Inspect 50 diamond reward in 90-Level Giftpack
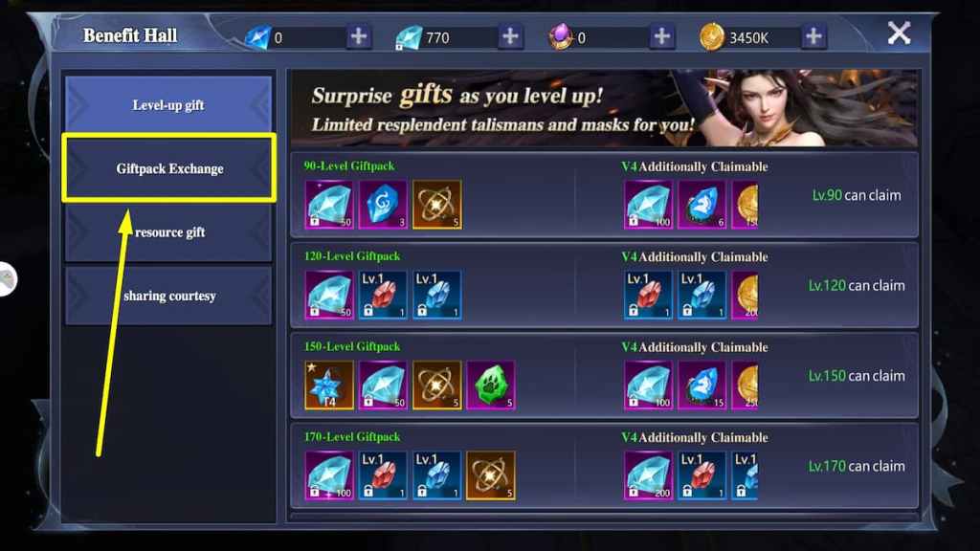Image resolution: width=980 pixels, height=551 pixels. [329, 205]
